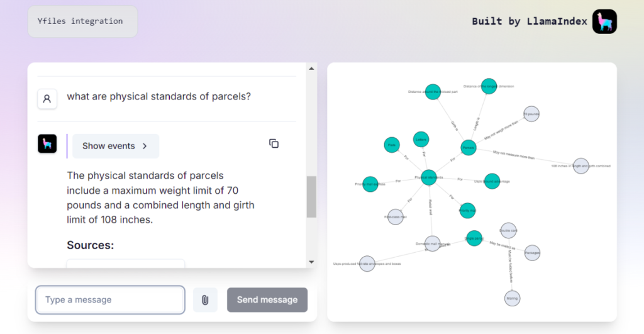Click the Letters node in the graph
The height and width of the screenshot is (334, 644).
point(421,139)
